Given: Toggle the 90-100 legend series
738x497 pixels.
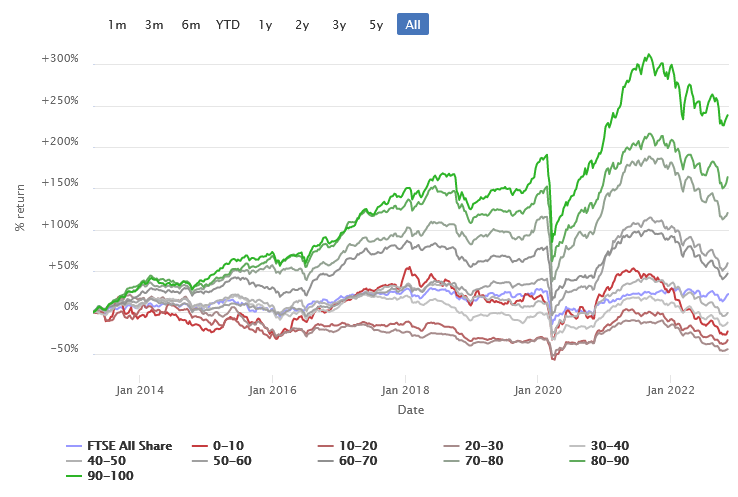Looking at the screenshot, I should pos(100,476).
